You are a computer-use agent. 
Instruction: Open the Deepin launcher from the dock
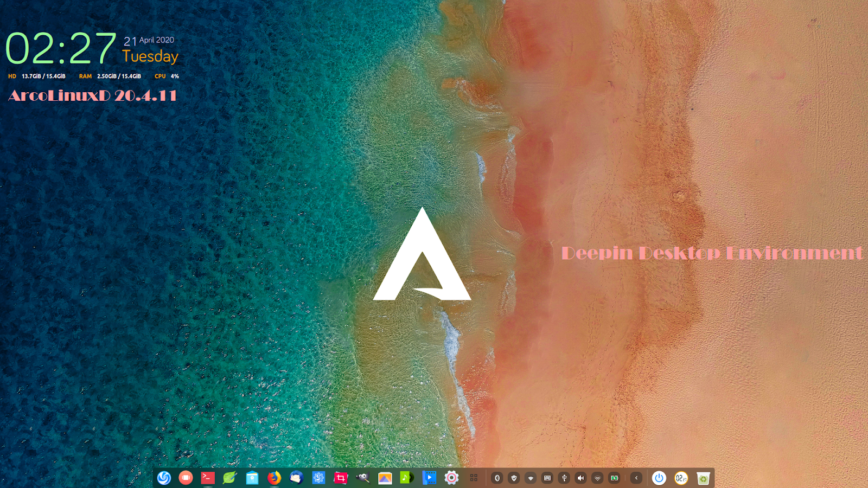coord(164,478)
